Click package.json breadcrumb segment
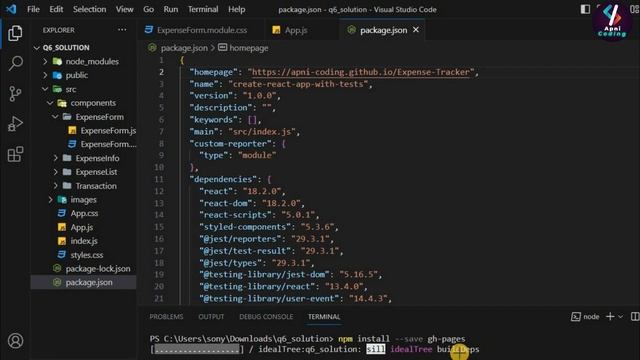The image size is (640, 360). [x=184, y=48]
